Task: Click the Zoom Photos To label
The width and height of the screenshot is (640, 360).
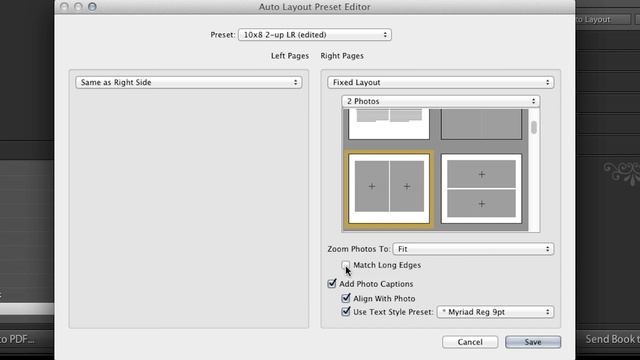Action: tap(359, 249)
